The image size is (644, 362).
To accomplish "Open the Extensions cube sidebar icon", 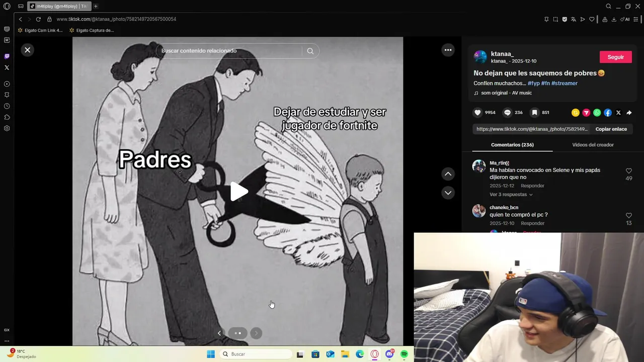I will 7,117.
